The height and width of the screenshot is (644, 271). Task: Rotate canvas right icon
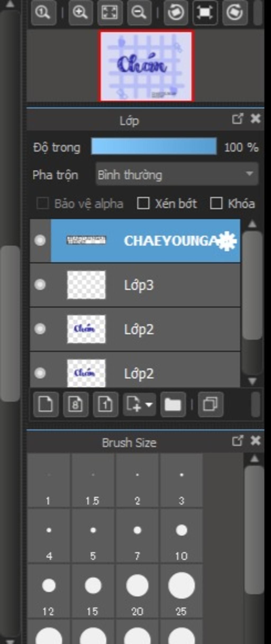[x=235, y=12]
